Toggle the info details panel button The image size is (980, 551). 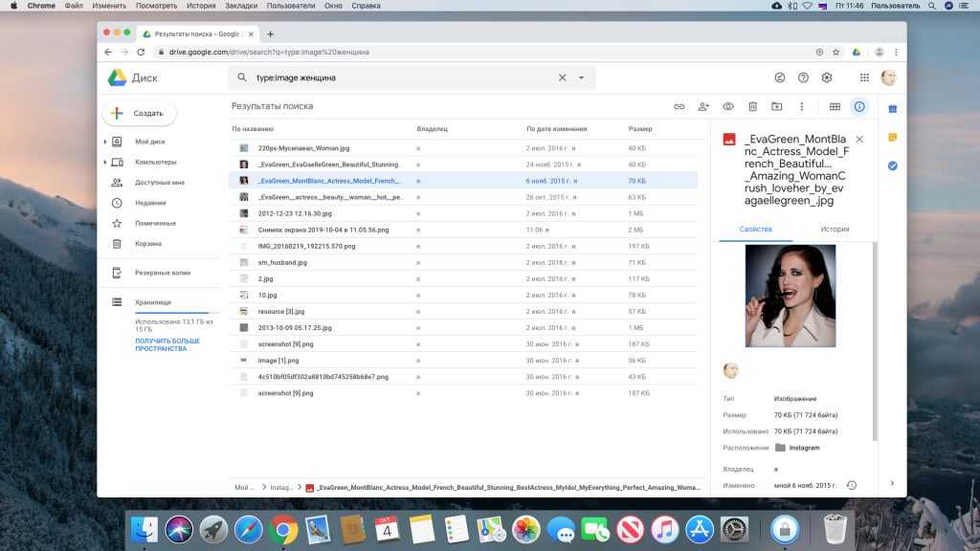click(x=859, y=106)
